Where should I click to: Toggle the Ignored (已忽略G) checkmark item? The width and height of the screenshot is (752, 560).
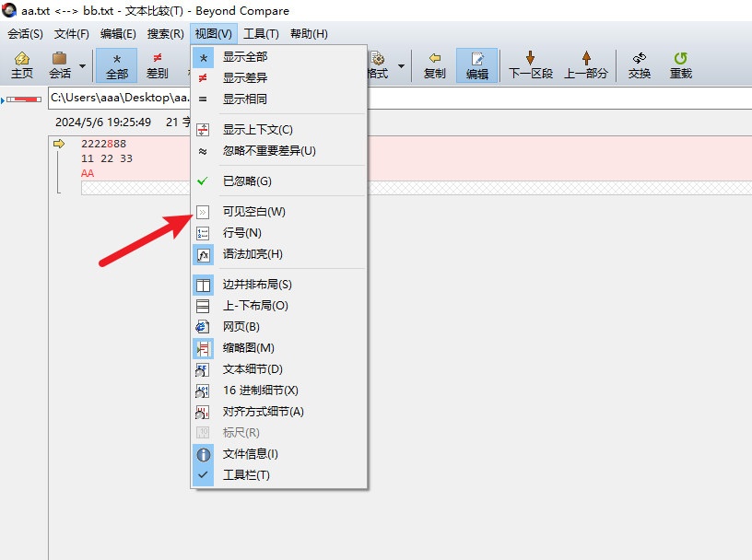(x=278, y=181)
